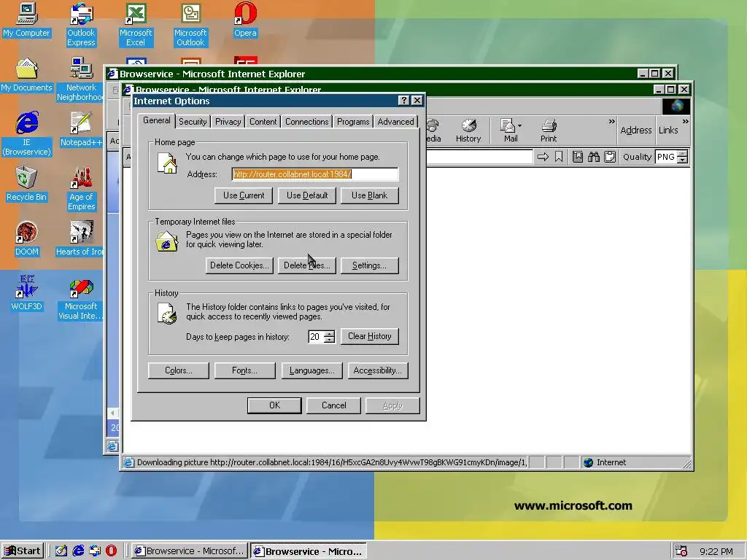This screenshot has width=747, height=560.
Task: Click Delete Files button
Action: tap(307, 265)
